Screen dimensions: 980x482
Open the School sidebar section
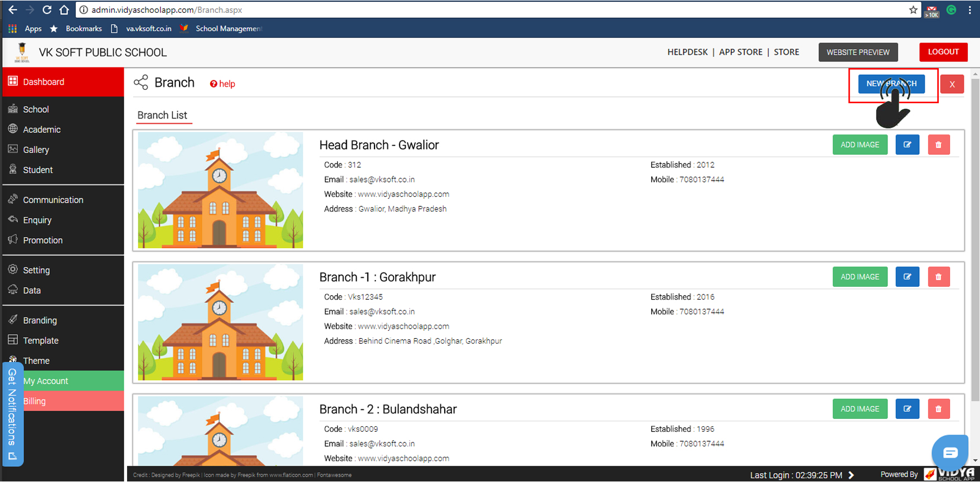[63, 109]
